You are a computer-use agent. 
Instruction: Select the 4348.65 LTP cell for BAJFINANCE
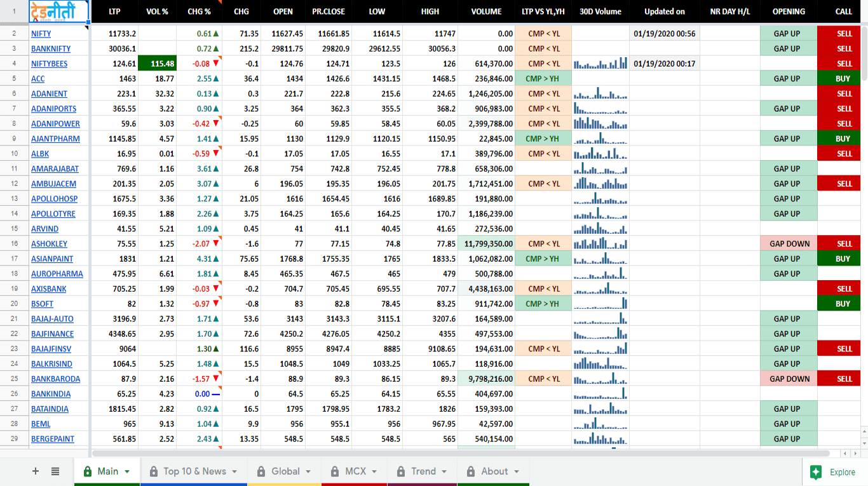(114, 334)
